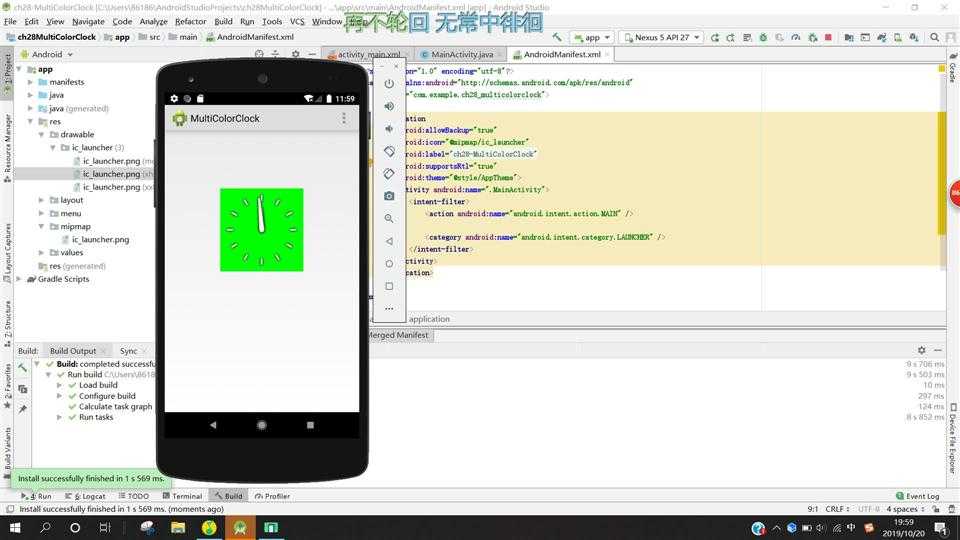Open app run configuration dropdown

[x=592, y=37]
